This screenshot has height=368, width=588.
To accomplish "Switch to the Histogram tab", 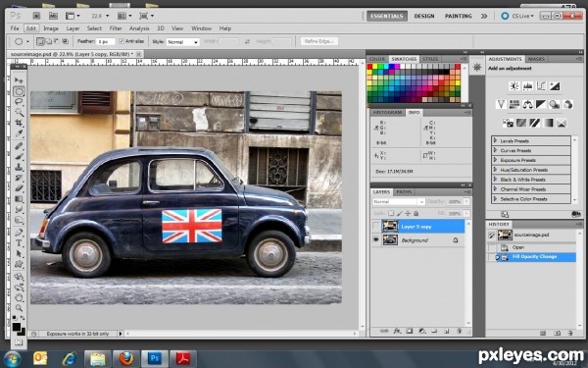I will coord(387,112).
